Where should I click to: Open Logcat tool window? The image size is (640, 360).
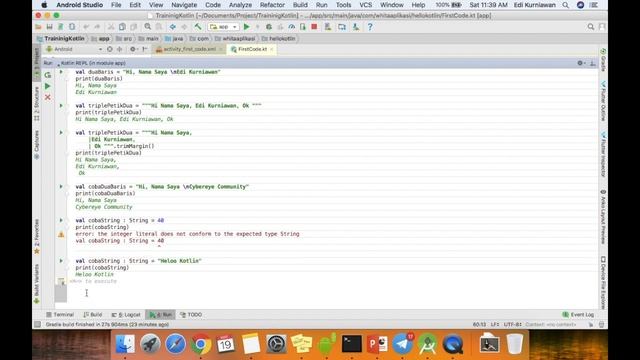click(126, 315)
